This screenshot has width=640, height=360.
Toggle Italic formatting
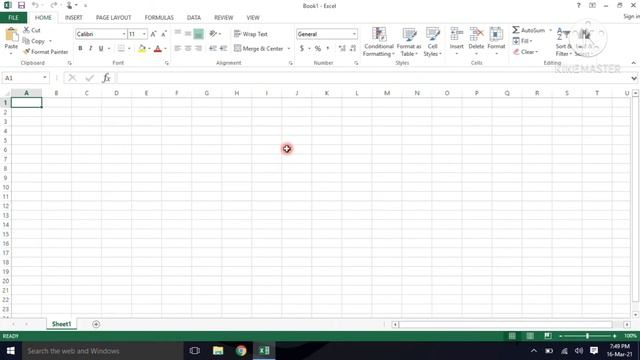(91, 49)
